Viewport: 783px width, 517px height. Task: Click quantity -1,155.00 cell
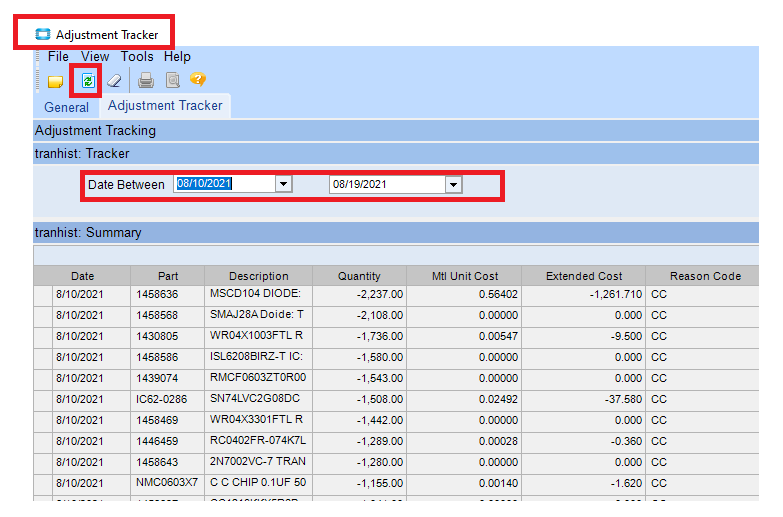click(359, 483)
